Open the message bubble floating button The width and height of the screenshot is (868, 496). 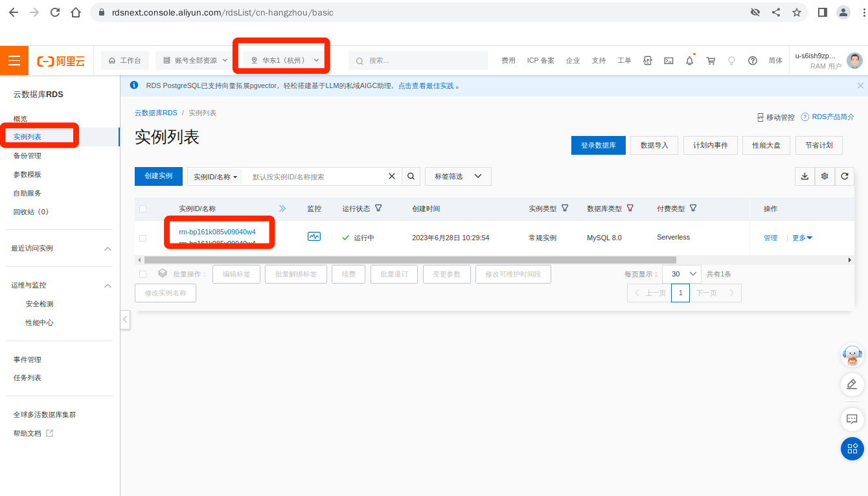click(852, 419)
